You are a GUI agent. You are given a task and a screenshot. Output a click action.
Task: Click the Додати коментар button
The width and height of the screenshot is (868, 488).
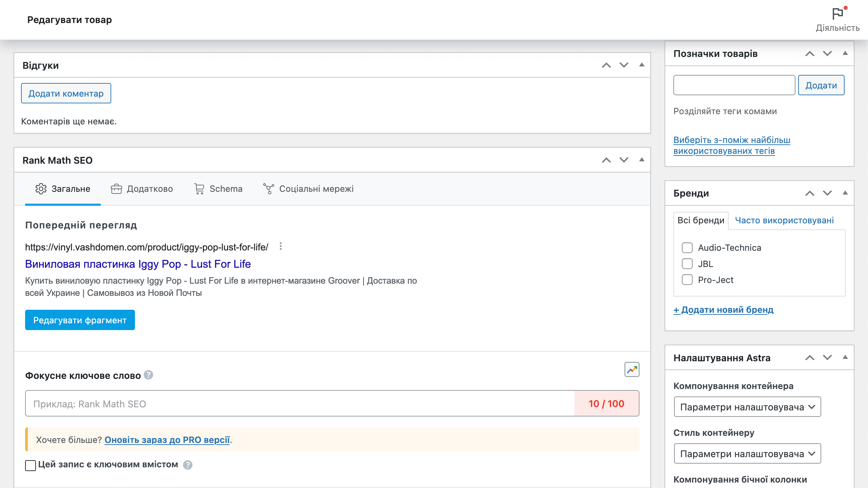tap(66, 93)
